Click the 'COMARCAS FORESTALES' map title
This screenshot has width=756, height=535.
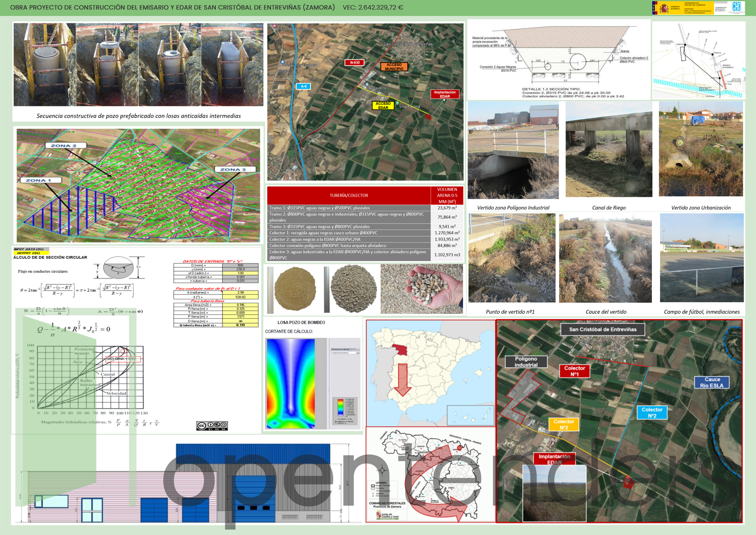click(387, 503)
